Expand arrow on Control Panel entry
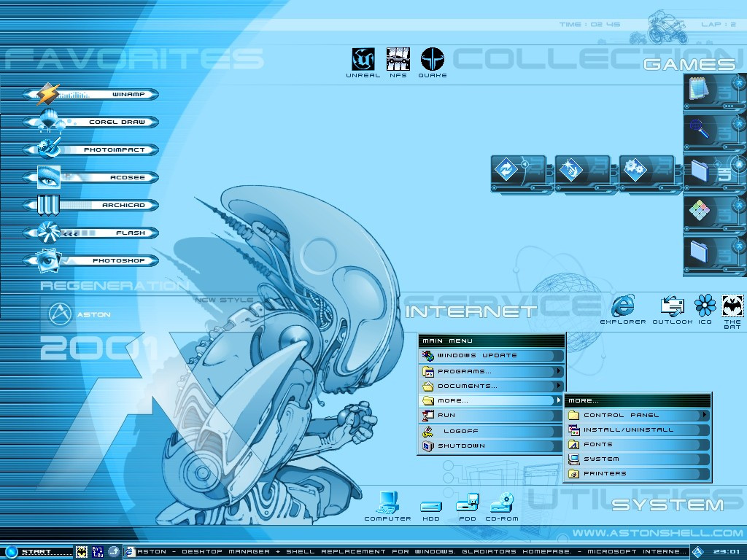This screenshot has height=560, width=747. point(705,415)
